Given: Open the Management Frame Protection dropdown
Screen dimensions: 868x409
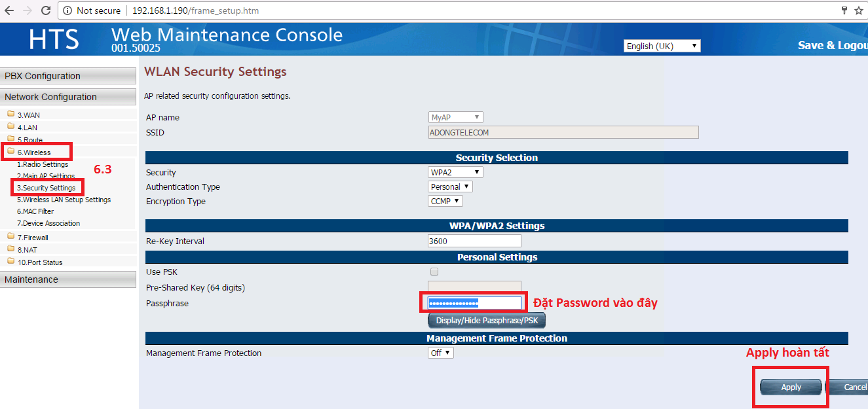Looking at the screenshot, I should [x=440, y=353].
